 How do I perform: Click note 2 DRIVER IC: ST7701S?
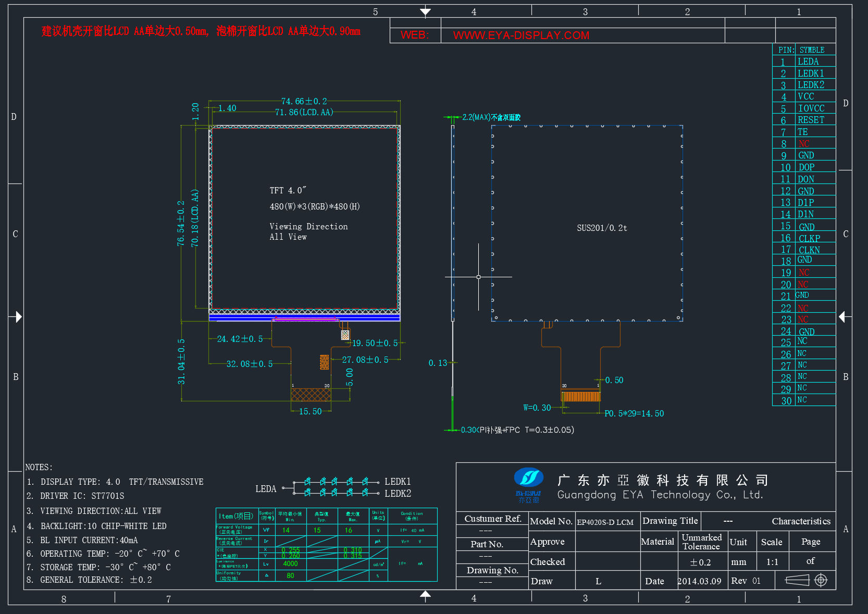[76, 496]
